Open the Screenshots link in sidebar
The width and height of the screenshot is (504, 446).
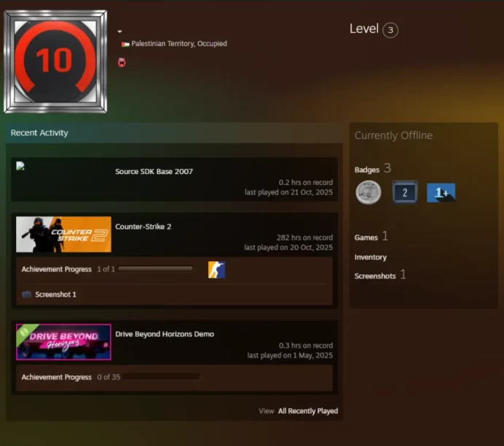tap(375, 276)
